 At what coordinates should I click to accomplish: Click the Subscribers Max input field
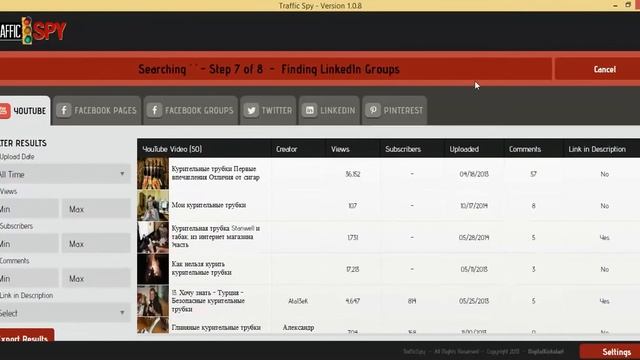(x=96, y=244)
